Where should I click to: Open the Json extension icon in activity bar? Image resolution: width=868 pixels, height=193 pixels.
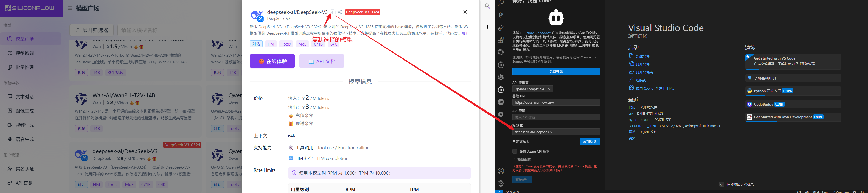(x=501, y=102)
